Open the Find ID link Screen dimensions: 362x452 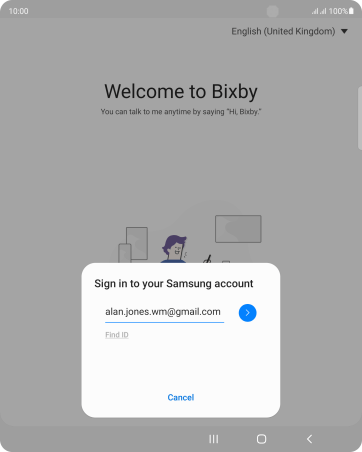point(117,335)
